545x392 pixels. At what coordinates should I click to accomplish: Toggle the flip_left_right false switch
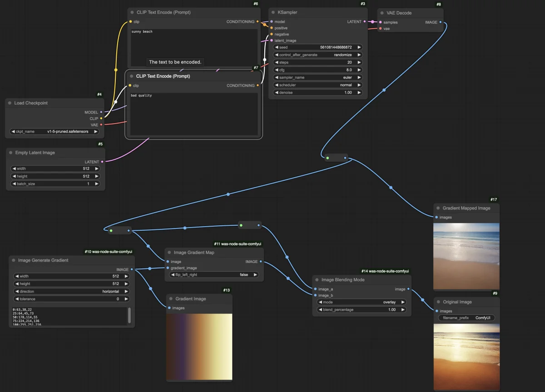point(214,274)
